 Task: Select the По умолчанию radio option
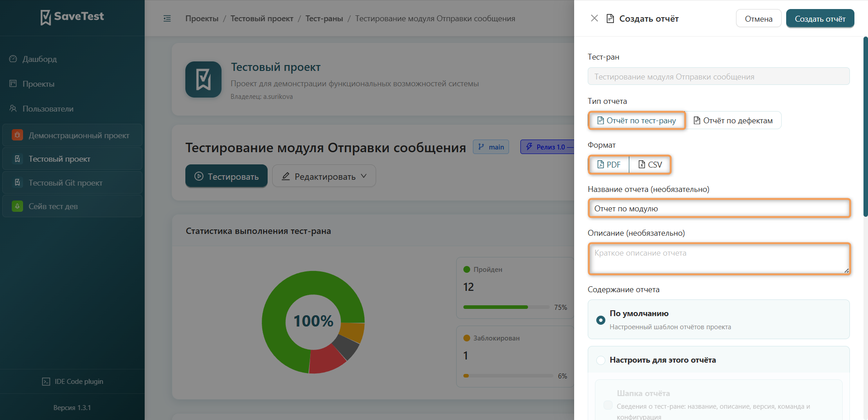(601, 320)
